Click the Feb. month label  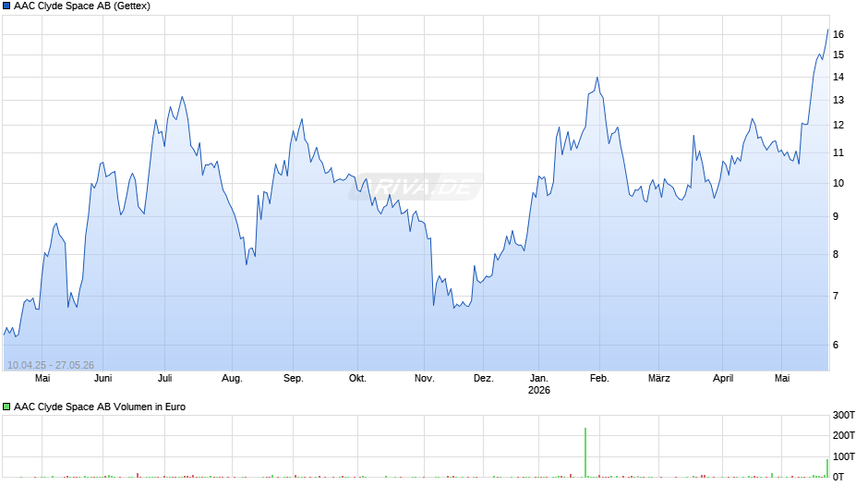click(x=599, y=379)
